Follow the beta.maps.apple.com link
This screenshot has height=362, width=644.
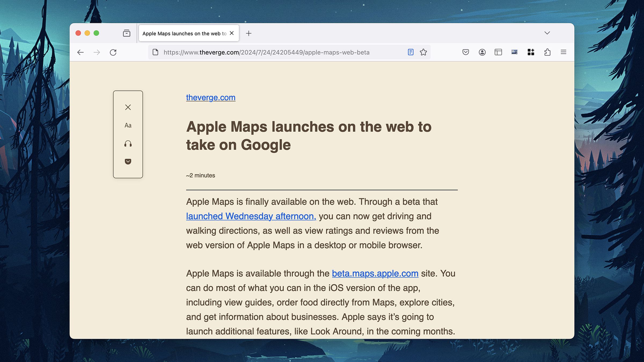pyautogui.click(x=375, y=274)
